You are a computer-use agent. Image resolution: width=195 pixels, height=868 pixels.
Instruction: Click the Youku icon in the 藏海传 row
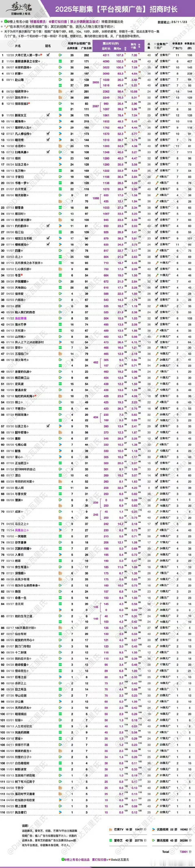coord(60,121)
